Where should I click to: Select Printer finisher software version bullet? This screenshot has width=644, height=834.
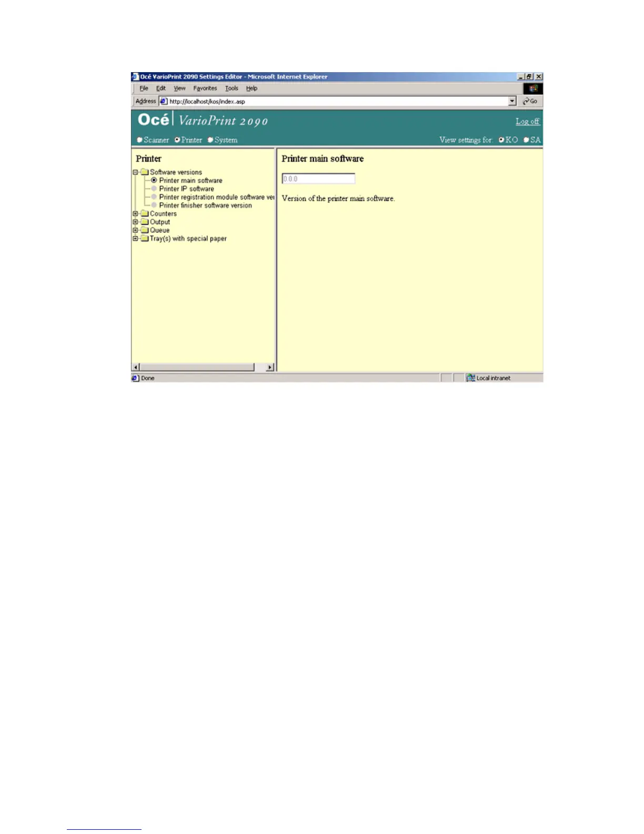(154, 205)
